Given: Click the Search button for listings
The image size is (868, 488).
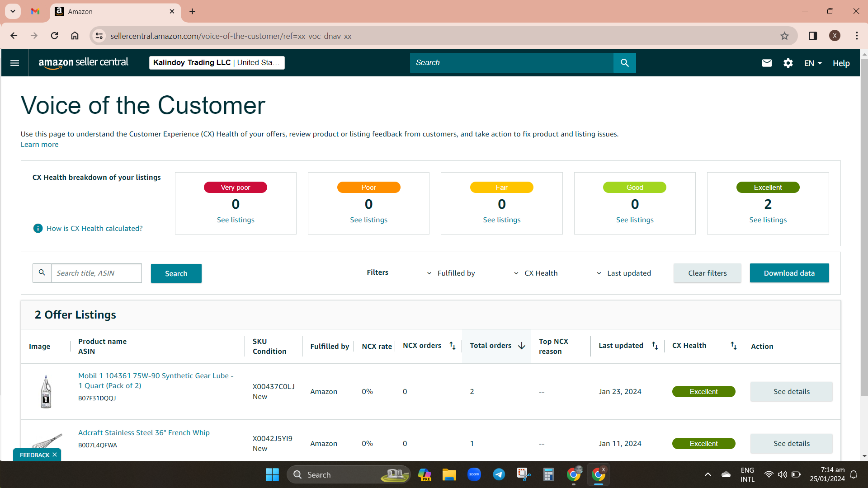Looking at the screenshot, I should pos(176,273).
